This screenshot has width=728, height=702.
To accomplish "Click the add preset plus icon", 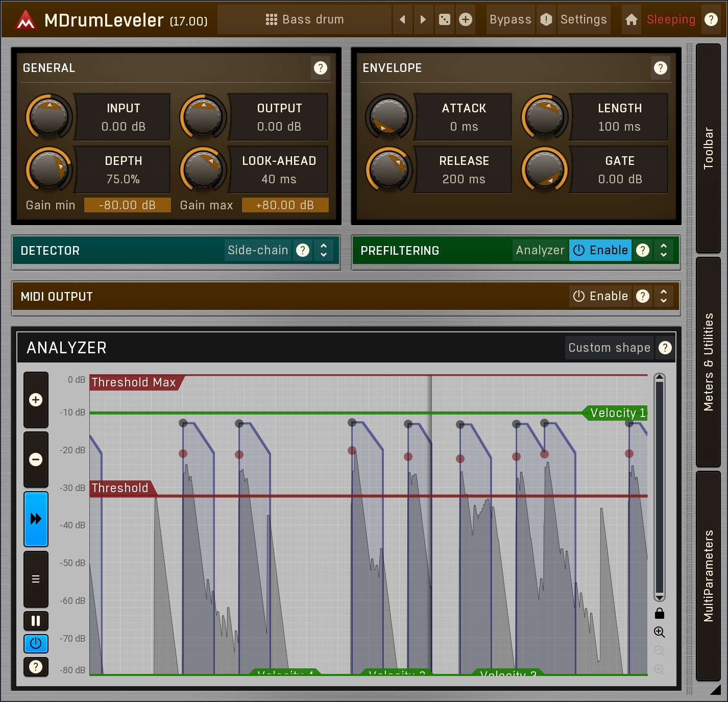I will click(466, 20).
